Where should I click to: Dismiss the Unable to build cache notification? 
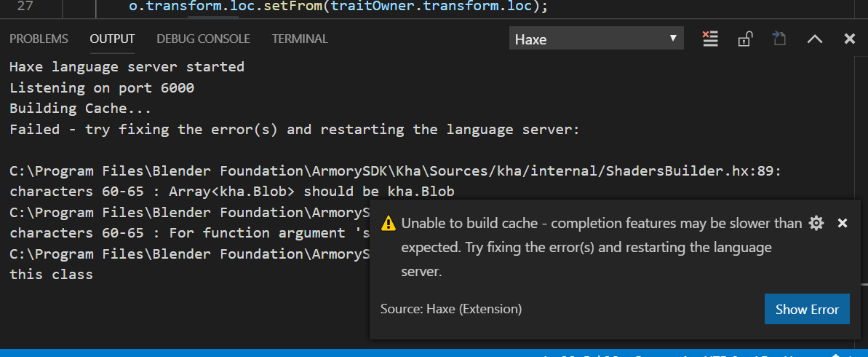[843, 224]
